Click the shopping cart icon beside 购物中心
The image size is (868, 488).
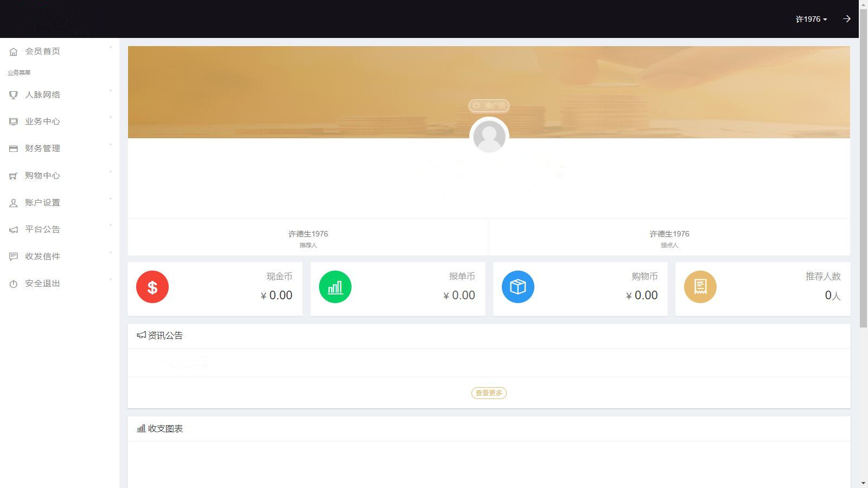pyautogui.click(x=14, y=176)
